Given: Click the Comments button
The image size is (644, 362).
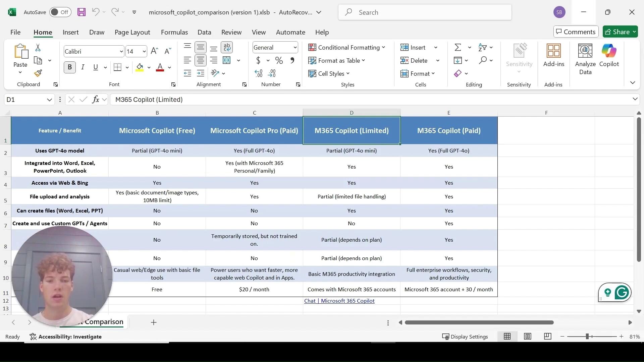Looking at the screenshot, I should tap(576, 32).
